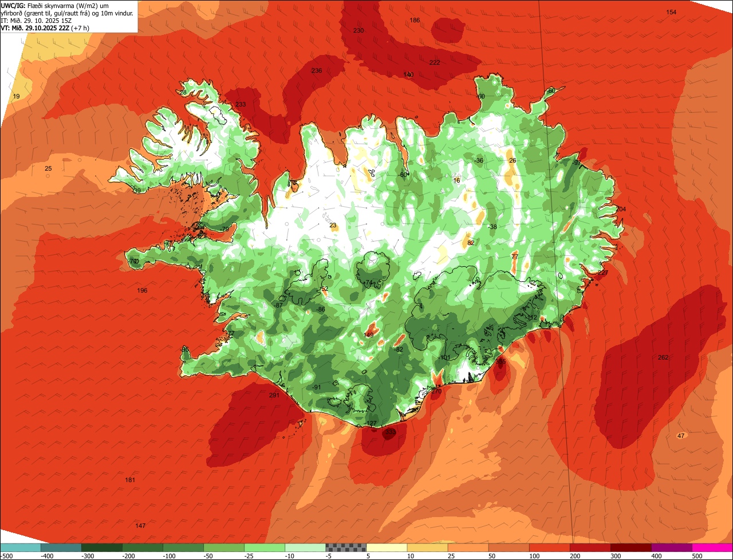Select the crimson 200 to 300 legend swatch
The width and height of the screenshot is (733, 560).
[590, 547]
